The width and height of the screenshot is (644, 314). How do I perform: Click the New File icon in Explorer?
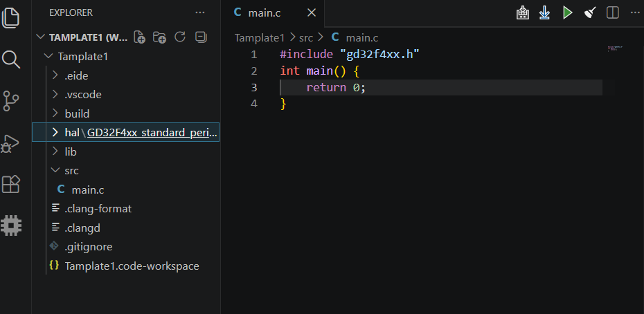tap(140, 37)
